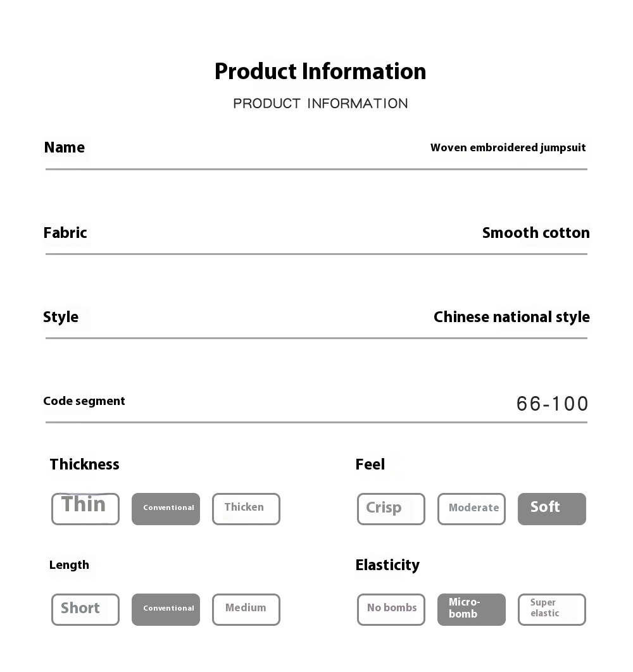
Task: Click the 66-100 code segment value
Action: click(553, 404)
